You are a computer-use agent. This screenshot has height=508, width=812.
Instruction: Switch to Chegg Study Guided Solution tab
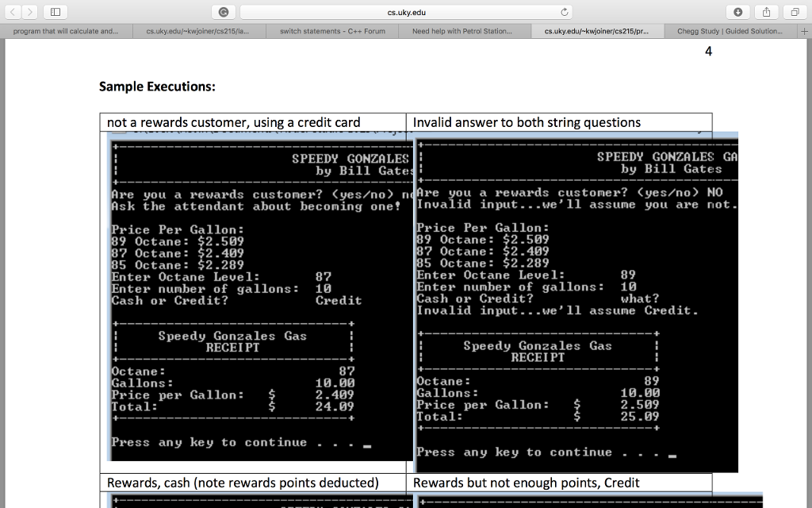click(x=730, y=31)
